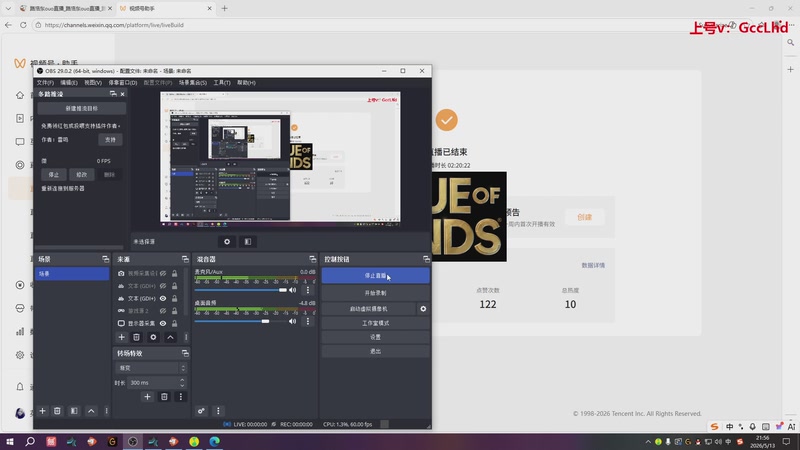Open 工具(T) menu in OBS
The height and width of the screenshot is (450, 800).
[222, 83]
